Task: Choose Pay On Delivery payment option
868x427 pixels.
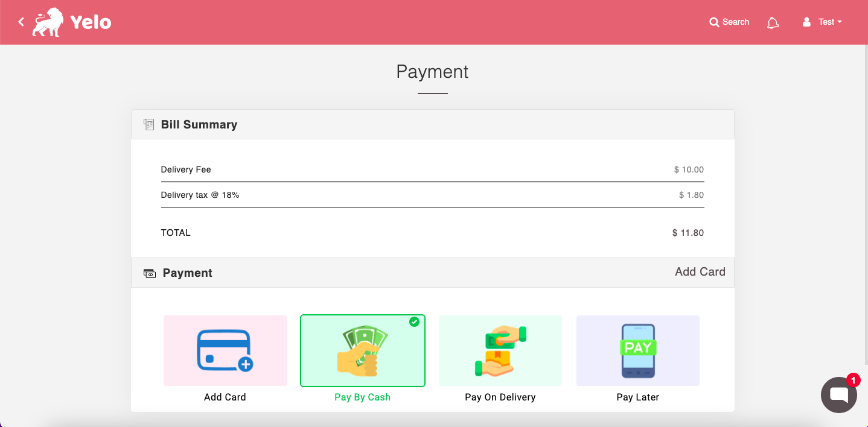Action: click(500, 350)
